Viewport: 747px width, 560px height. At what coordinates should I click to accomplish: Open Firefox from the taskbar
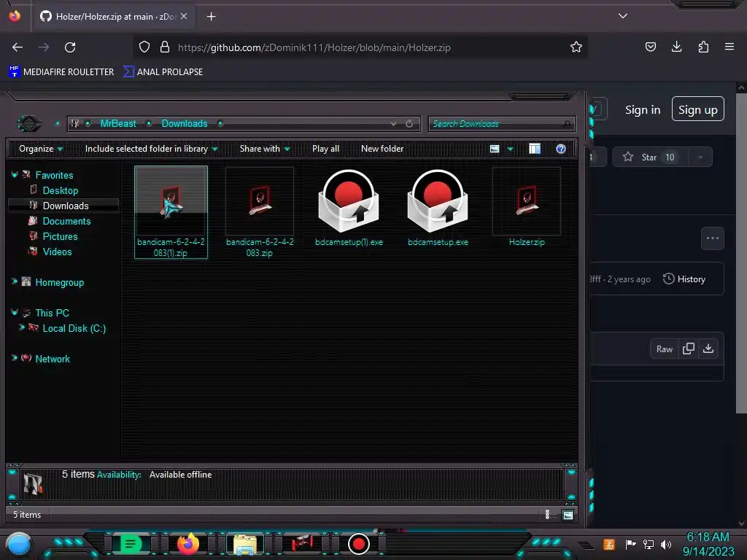pyautogui.click(x=187, y=544)
